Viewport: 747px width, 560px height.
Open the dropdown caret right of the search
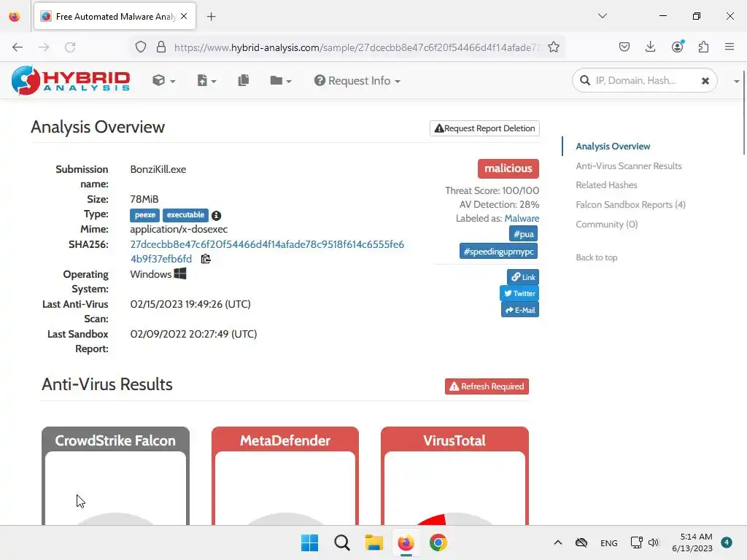click(x=736, y=82)
